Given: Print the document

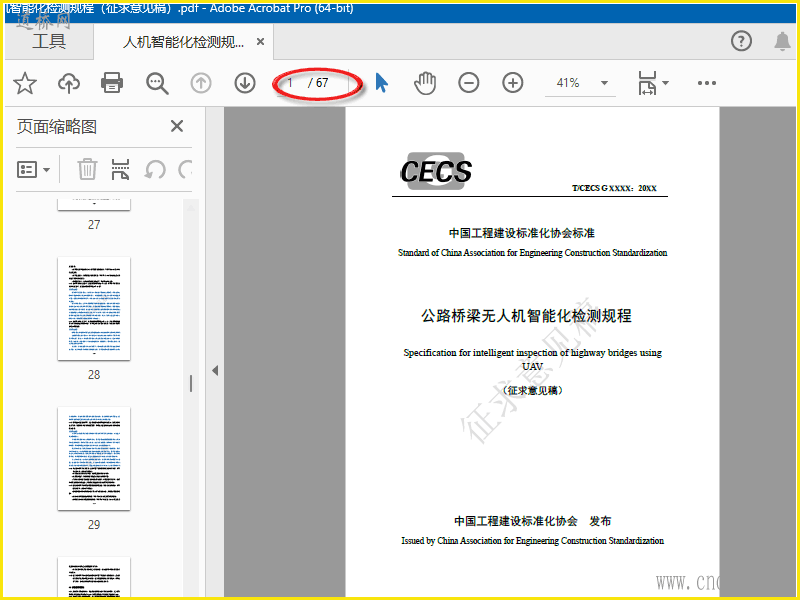Looking at the screenshot, I should point(112,83).
